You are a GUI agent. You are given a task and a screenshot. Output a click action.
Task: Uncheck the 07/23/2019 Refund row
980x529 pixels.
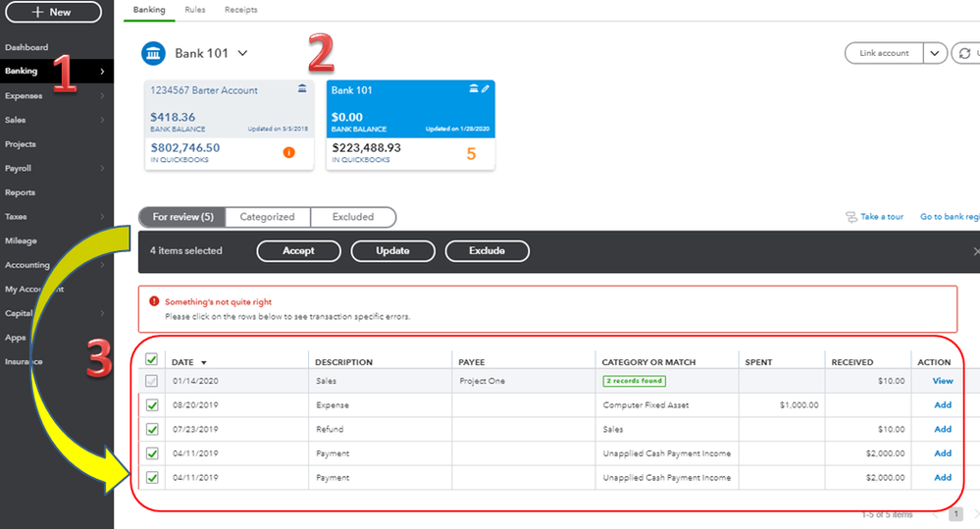click(x=152, y=430)
